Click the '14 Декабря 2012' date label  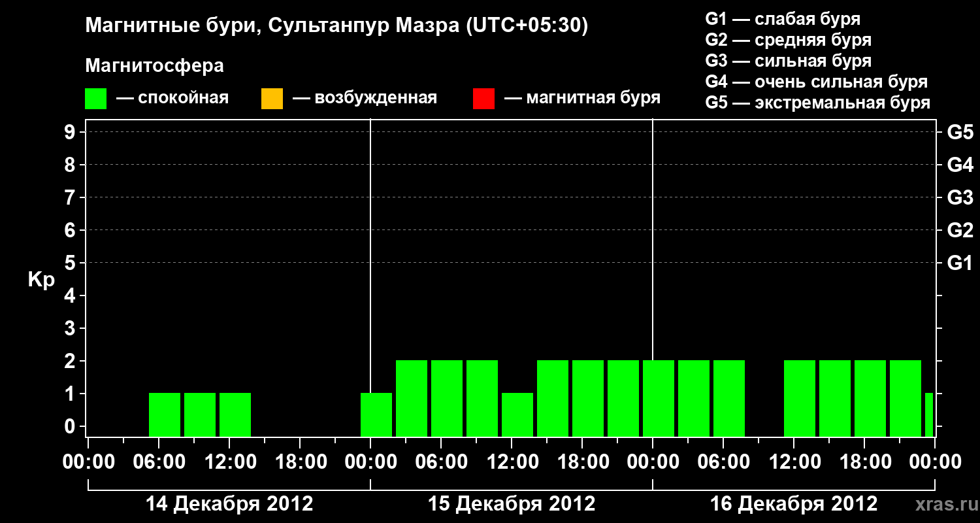229,504
